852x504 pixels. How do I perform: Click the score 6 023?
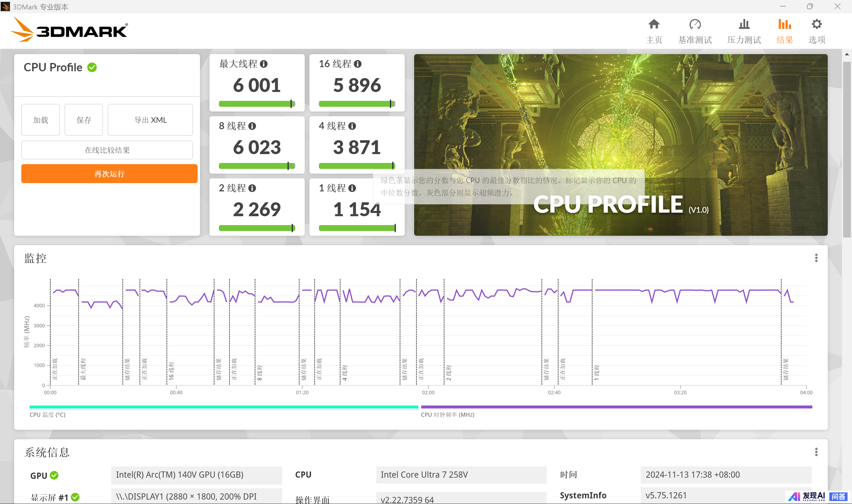click(x=257, y=147)
